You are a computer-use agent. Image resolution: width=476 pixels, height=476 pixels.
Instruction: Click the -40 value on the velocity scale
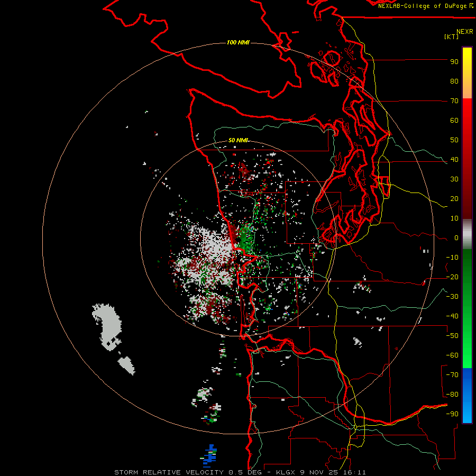[452, 316]
